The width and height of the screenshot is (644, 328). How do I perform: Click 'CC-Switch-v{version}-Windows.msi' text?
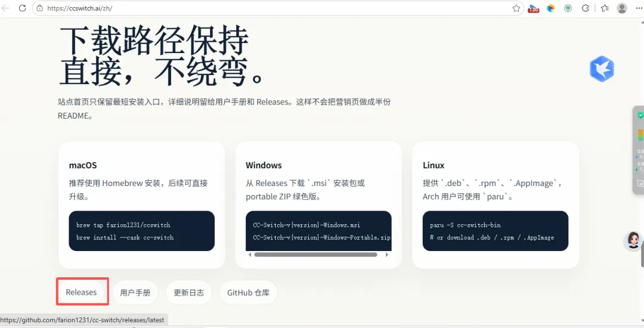point(306,225)
